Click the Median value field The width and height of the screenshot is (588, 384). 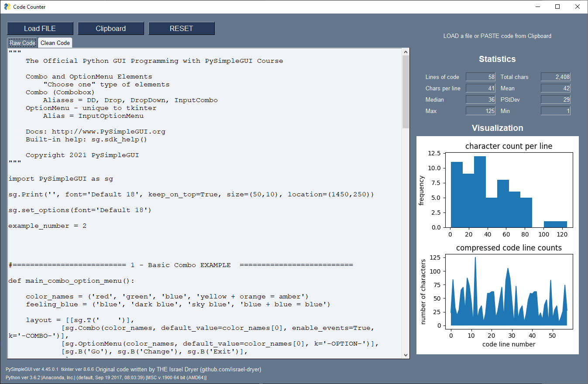(x=481, y=99)
